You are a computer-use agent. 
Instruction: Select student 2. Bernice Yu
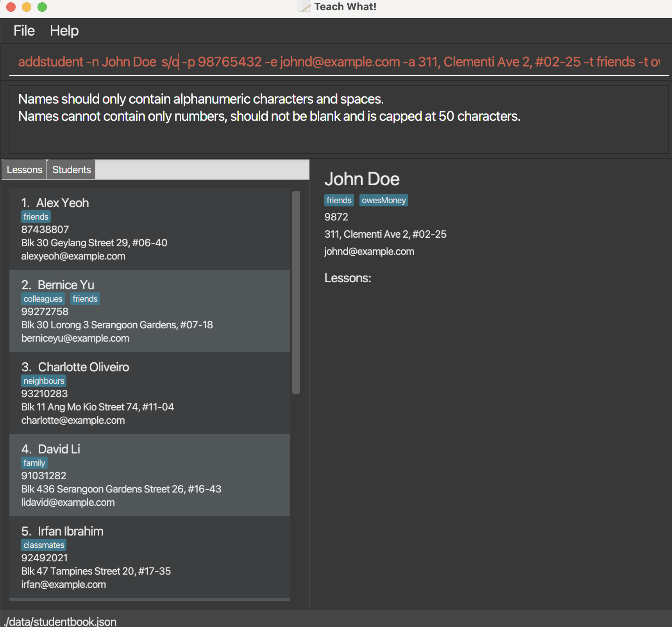point(150,311)
